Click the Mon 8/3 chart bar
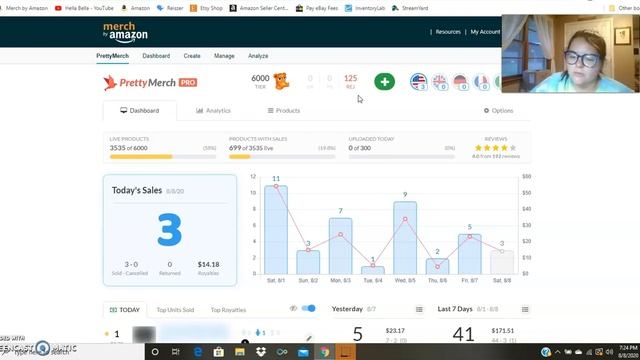The height and width of the screenshot is (360, 640). 340,246
